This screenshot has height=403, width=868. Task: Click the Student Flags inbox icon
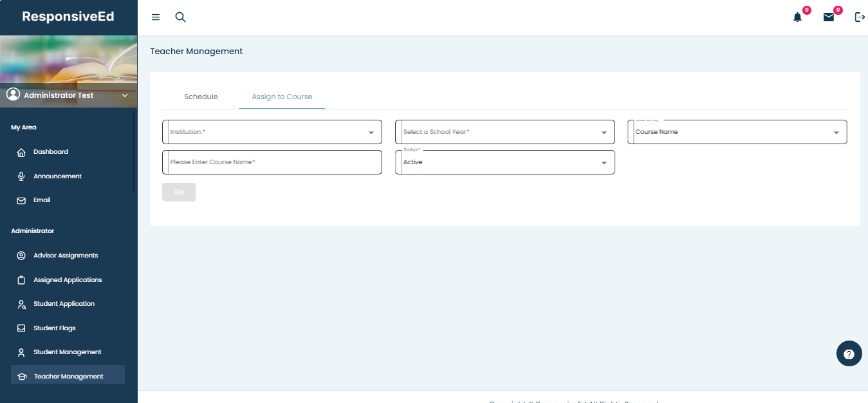(21, 328)
